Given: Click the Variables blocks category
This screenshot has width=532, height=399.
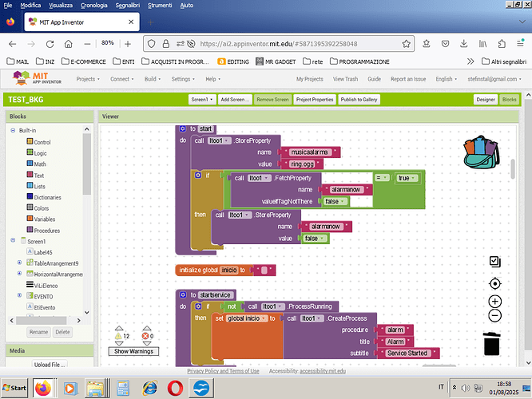Looking at the screenshot, I should [46, 219].
